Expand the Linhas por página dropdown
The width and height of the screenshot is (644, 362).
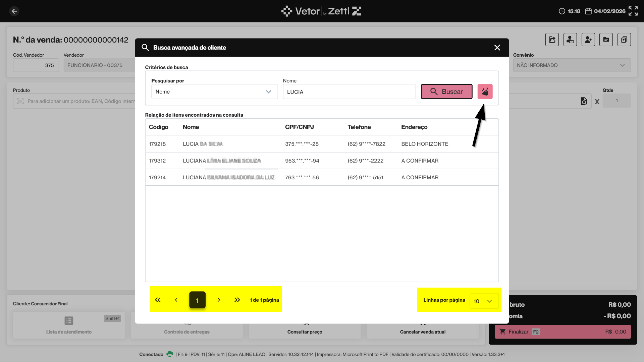484,301
